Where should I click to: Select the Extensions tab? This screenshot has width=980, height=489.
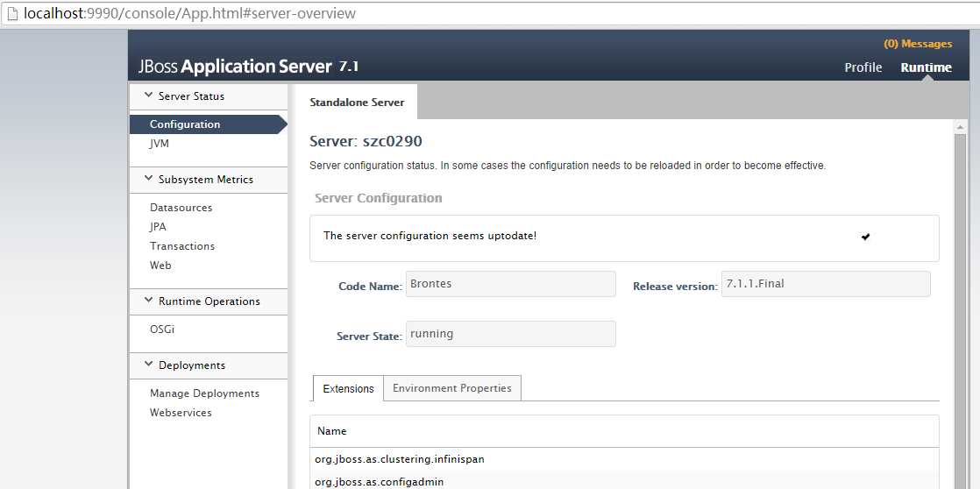click(x=348, y=388)
